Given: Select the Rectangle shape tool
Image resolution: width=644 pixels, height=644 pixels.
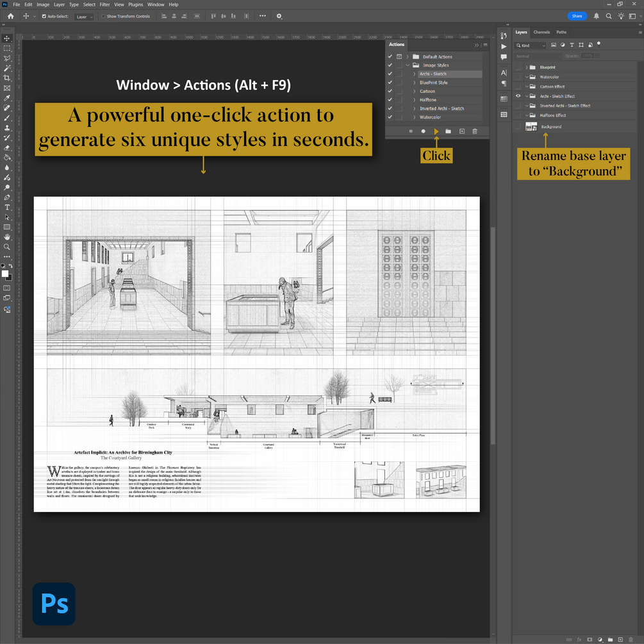Looking at the screenshot, I should (7, 227).
